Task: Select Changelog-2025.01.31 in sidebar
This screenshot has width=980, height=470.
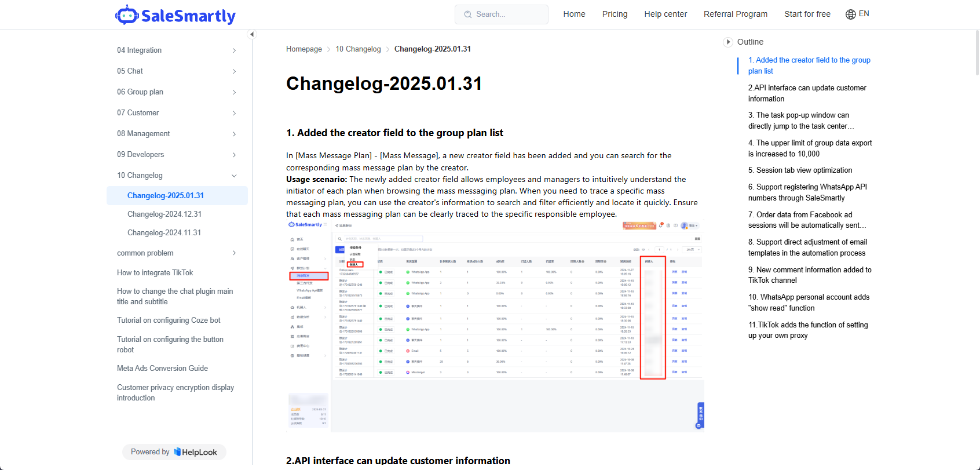Action: (x=177, y=196)
